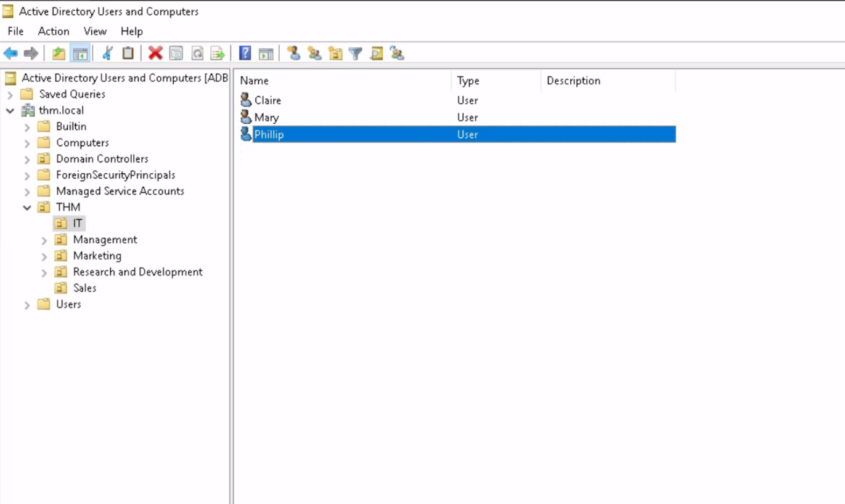Image resolution: width=845 pixels, height=504 pixels.
Task: Click the Find objects icon
Action: pos(377,54)
